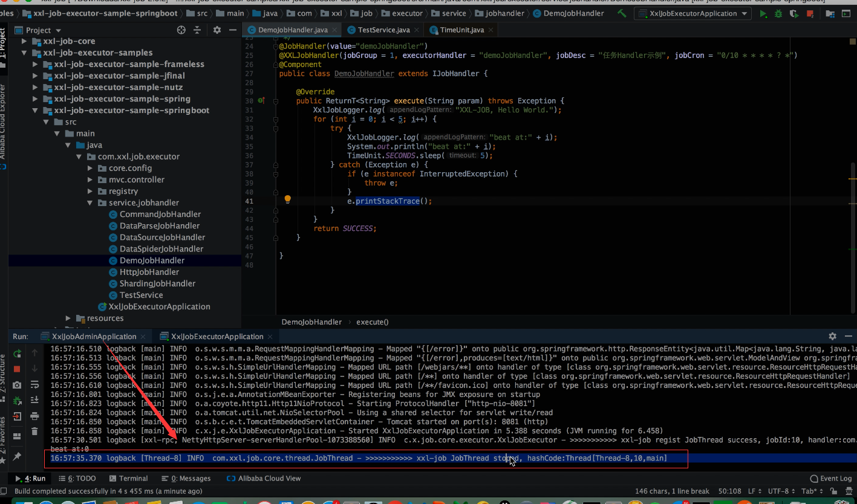The image size is (857, 504).
Task: Toggle scroll to end of console
Action: [34, 401]
